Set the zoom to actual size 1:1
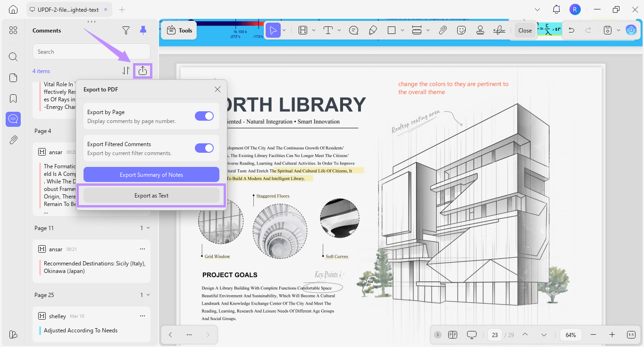Viewport: 644px width, 347px height. click(631, 335)
